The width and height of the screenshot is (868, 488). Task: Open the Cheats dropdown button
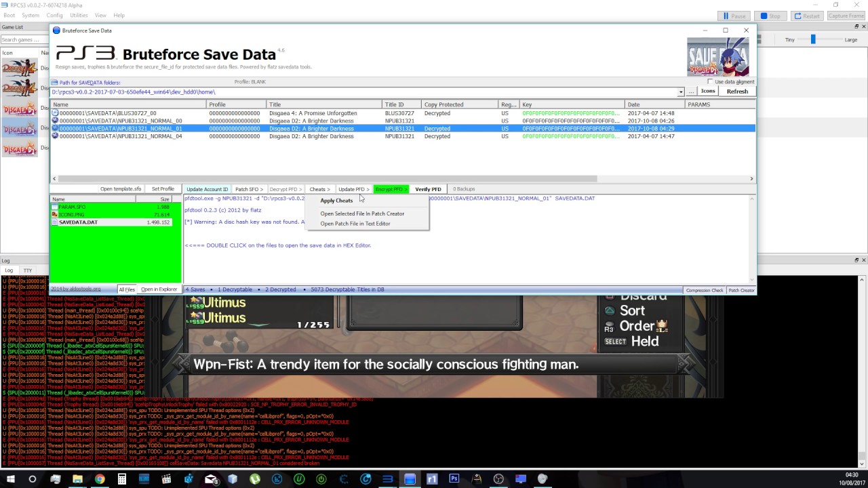(x=319, y=189)
